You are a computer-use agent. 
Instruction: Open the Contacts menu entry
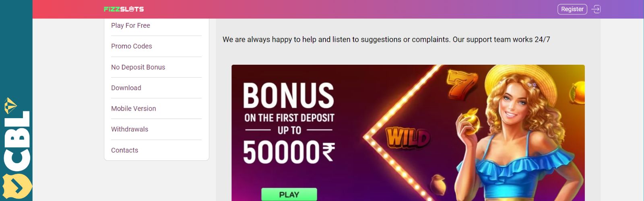pyautogui.click(x=124, y=150)
